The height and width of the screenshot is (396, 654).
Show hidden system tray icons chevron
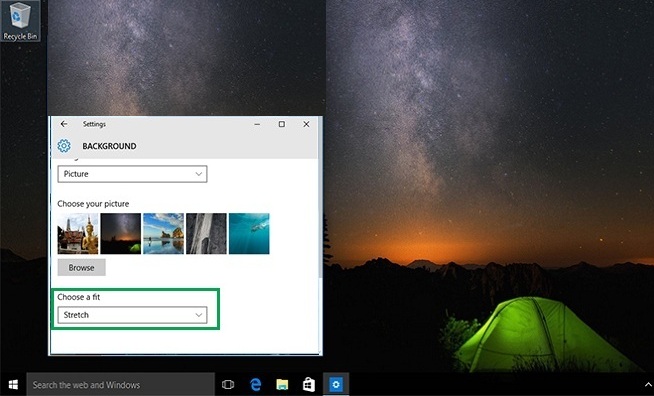pos(649,384)
